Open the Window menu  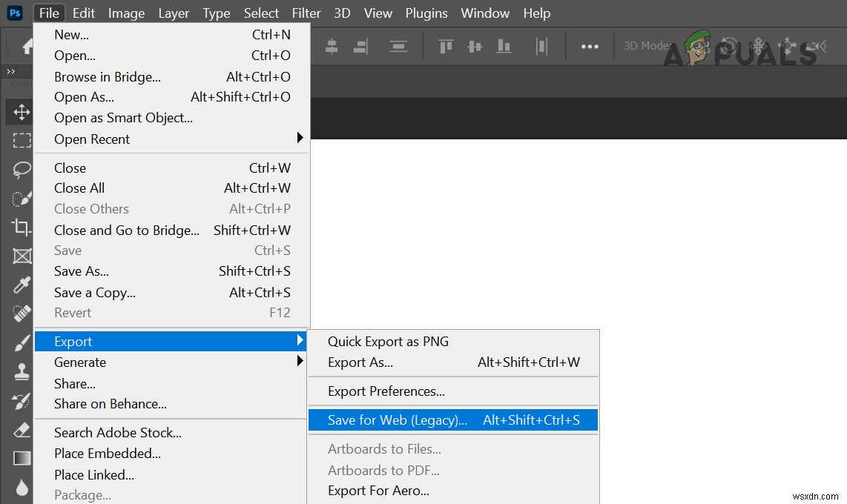point(485,13)
